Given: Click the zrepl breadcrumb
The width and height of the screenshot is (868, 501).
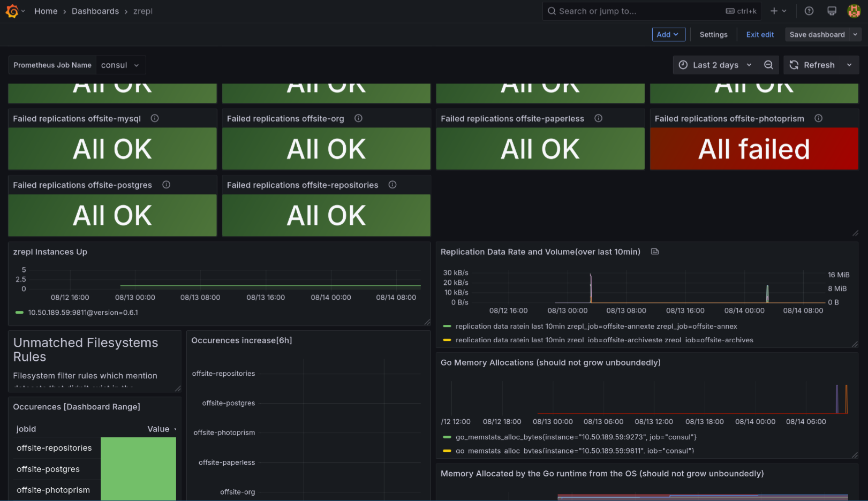Looking at the screenshot, I should [143, 11].
